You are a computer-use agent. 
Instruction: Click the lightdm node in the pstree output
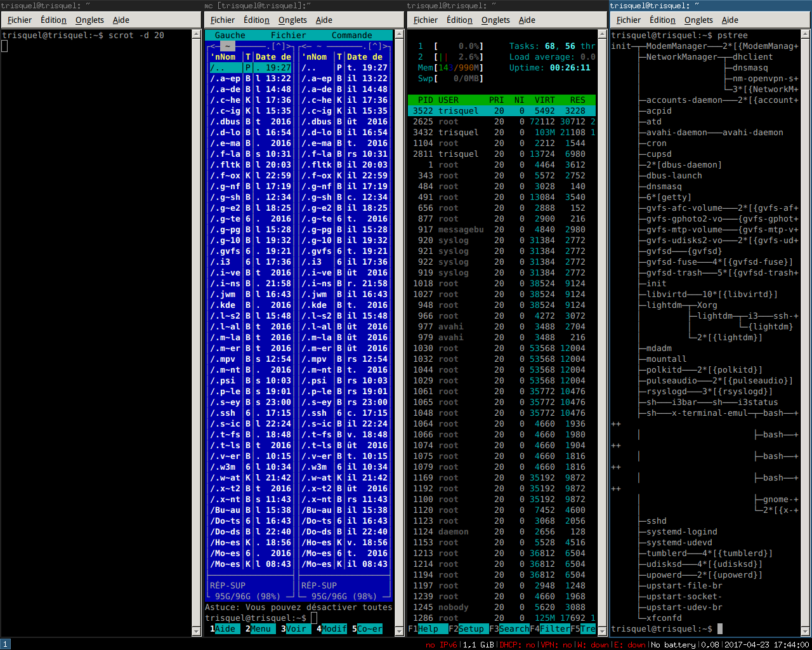[x=664, y=305]
